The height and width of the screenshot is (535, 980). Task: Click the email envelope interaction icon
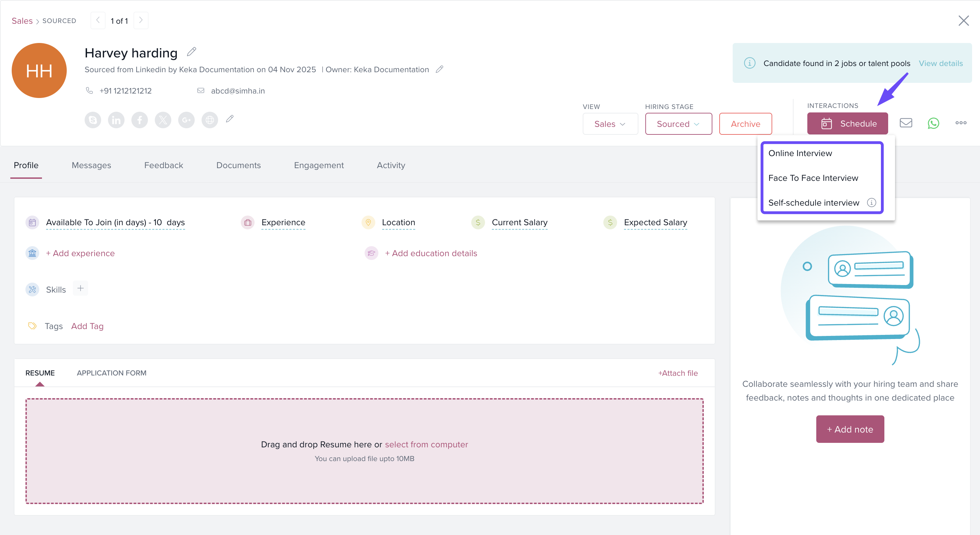(x=906, y=123)
